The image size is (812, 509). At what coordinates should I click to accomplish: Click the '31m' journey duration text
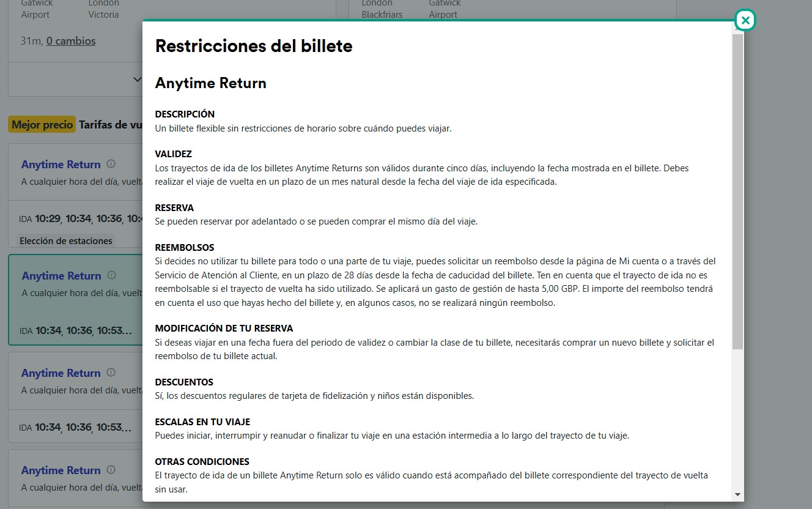pos(31,41)
